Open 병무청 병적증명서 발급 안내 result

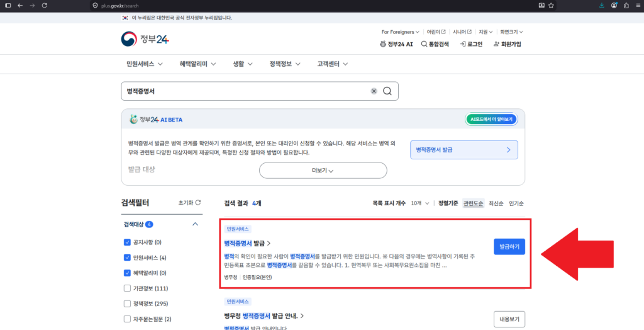pos(264,316)
